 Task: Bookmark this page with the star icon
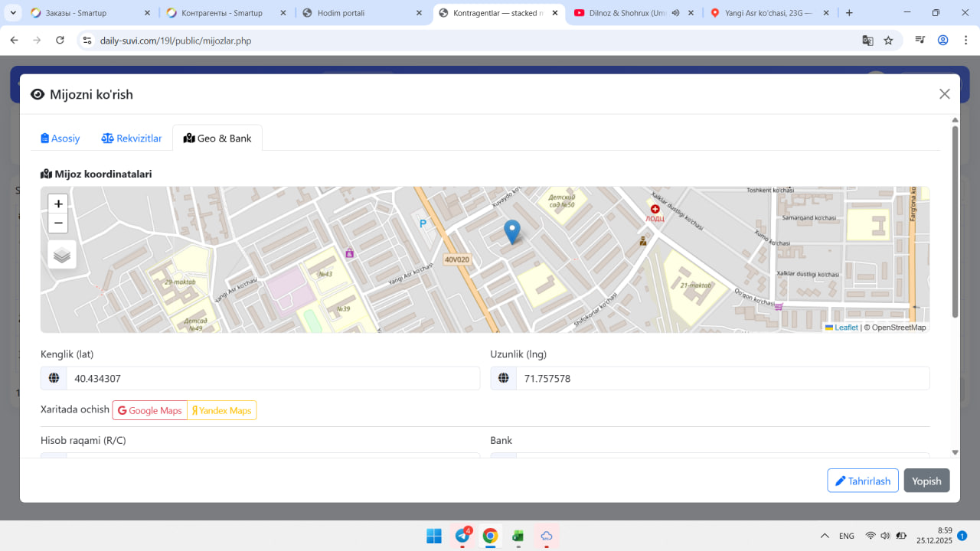coord(888,41)
